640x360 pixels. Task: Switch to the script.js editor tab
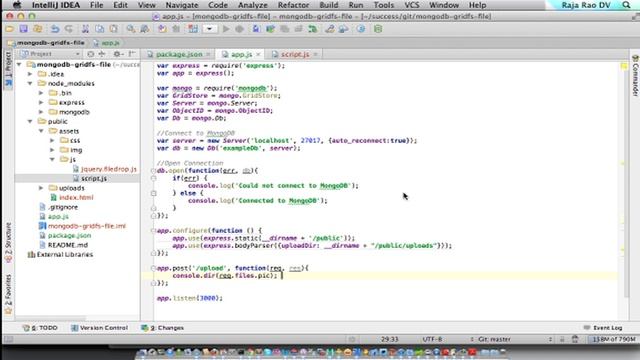295,54
